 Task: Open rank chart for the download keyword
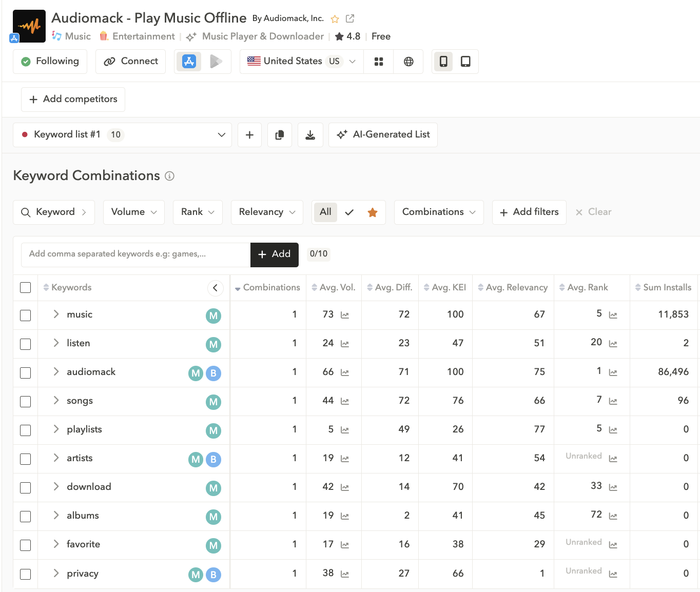613,487
